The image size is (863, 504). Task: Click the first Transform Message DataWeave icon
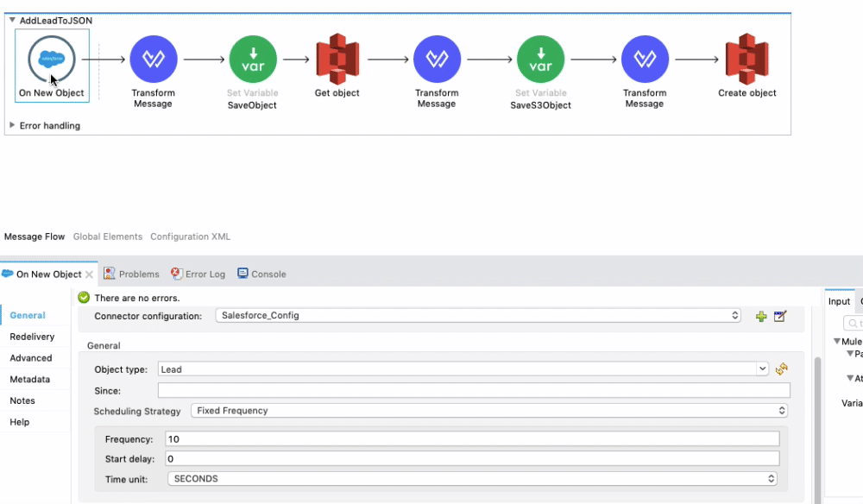(153, 58)
